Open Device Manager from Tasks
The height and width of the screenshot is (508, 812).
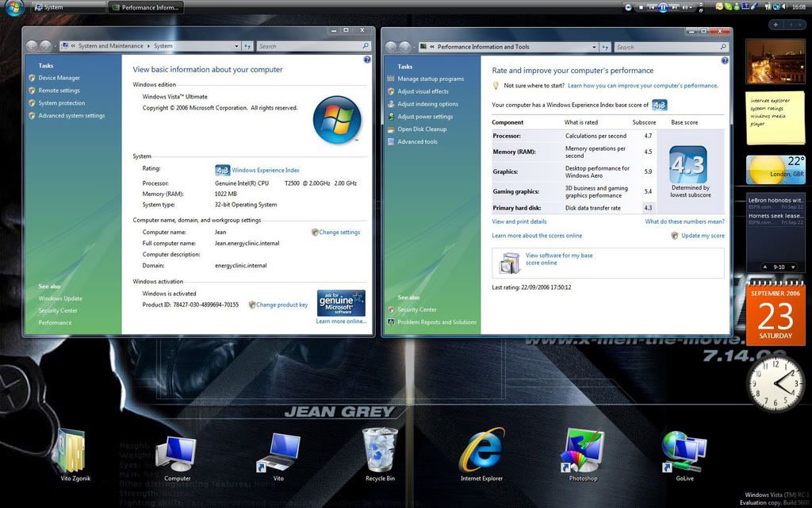[59, 78]
